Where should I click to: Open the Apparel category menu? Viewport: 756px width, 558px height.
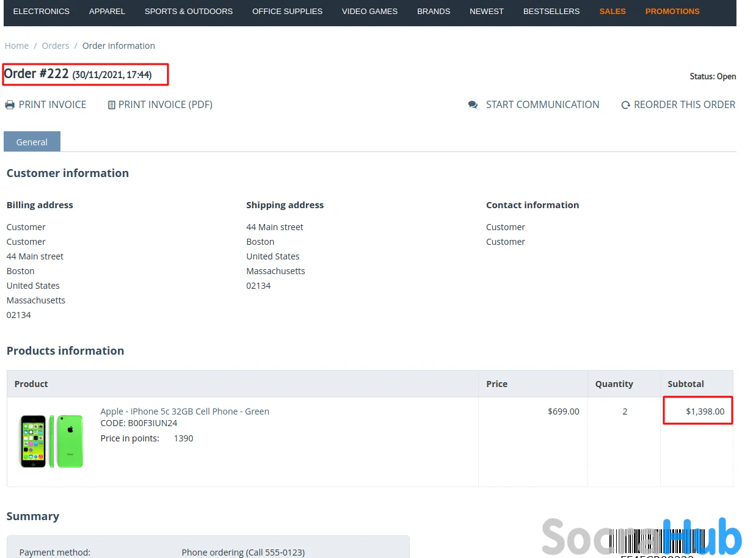(x=107, y=11)
